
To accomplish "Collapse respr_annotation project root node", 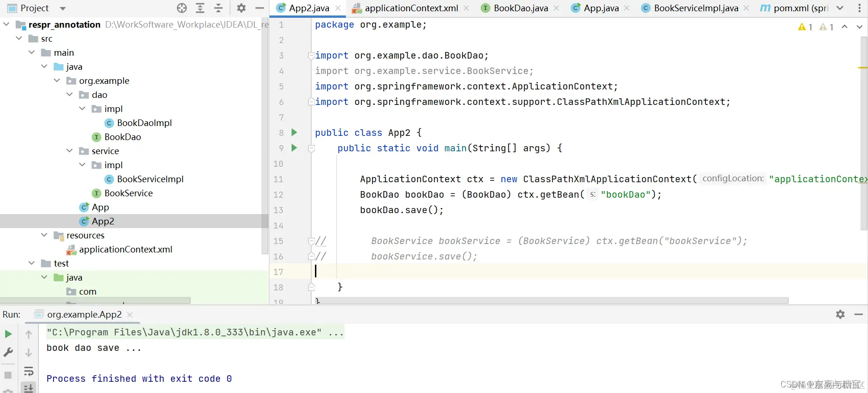I will 7,24.
